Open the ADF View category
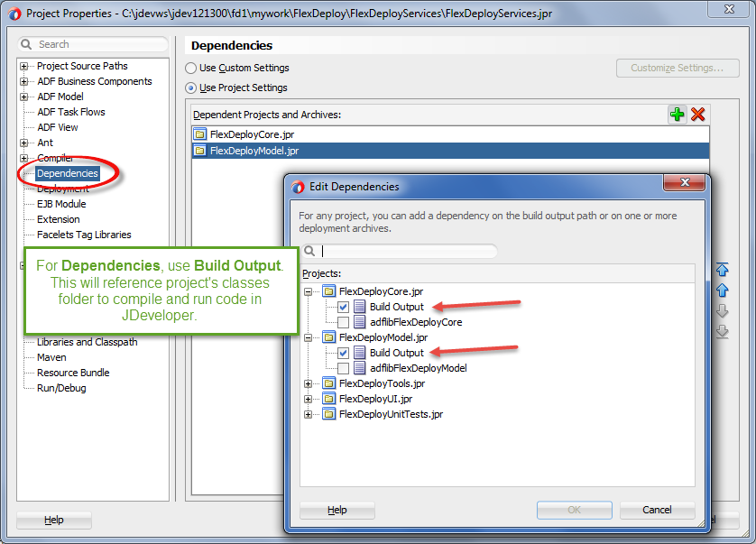Screen dimensions: 756x544 (x=58, y=127)
